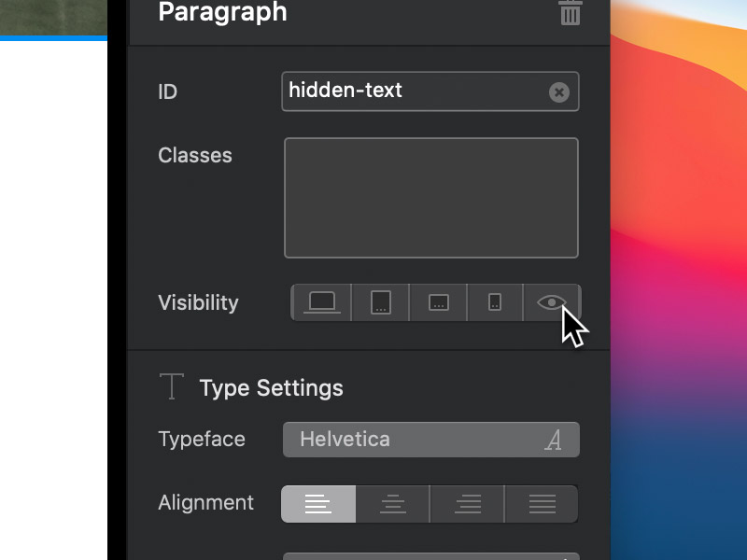Clear the ID field with the x button
This screenshot has width=747, height=560.
(x=558, y=91)
